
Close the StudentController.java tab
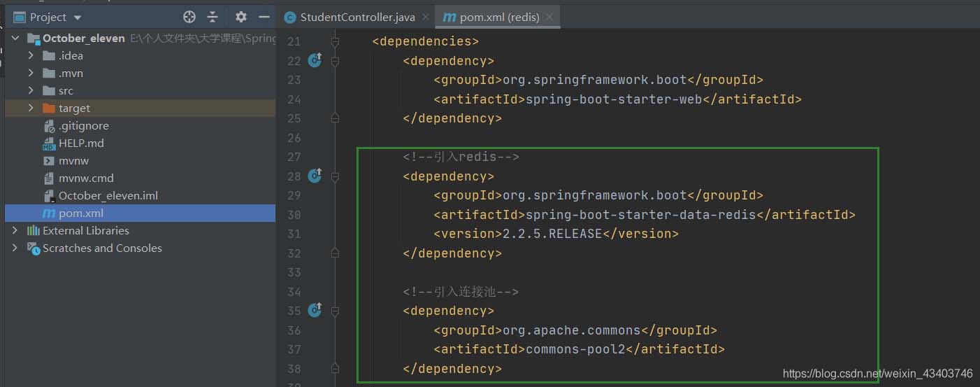[x=426, y=17]
